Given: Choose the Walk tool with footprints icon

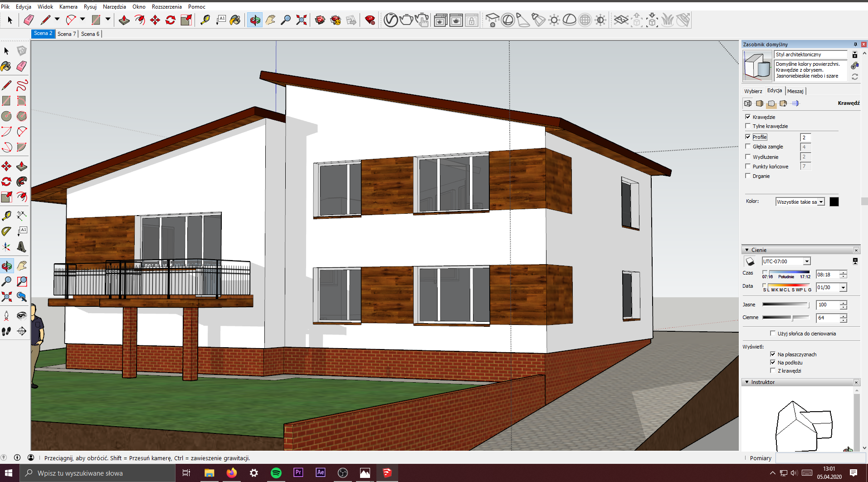Looking at the screenshot, I should pyautogui.click(x=6, y=331).
